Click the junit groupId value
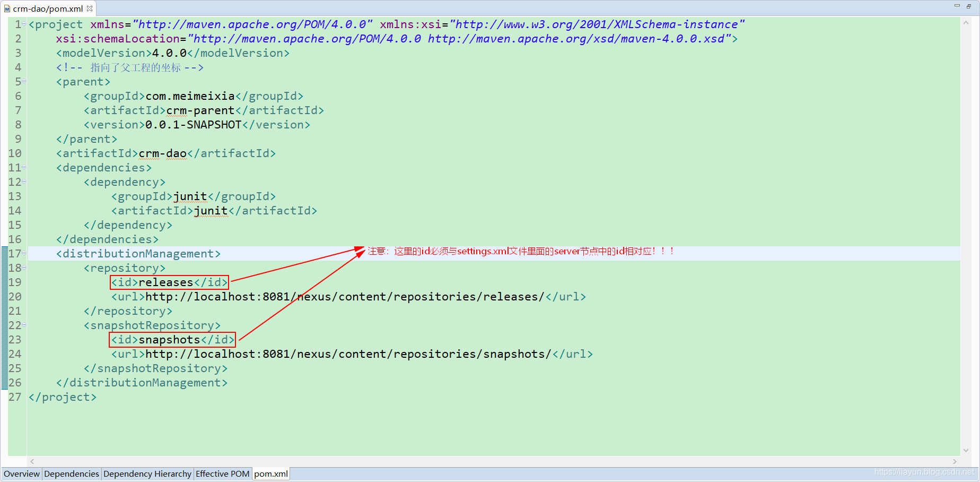 click(190, 196)
